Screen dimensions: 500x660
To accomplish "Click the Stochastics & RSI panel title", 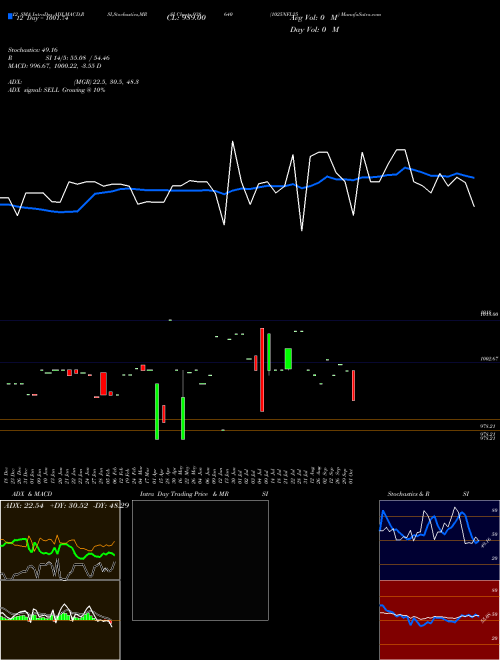I will (x=428, y=494).
